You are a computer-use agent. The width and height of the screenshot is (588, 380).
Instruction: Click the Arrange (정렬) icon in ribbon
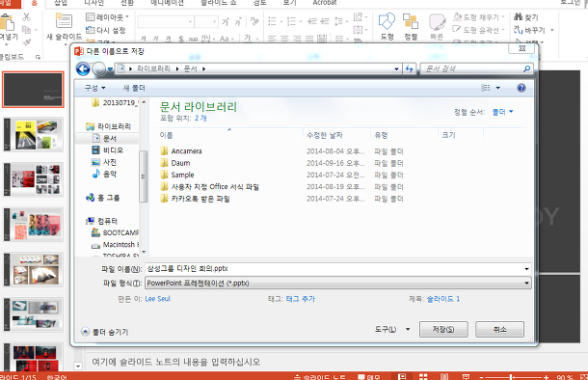coord(411,22)
